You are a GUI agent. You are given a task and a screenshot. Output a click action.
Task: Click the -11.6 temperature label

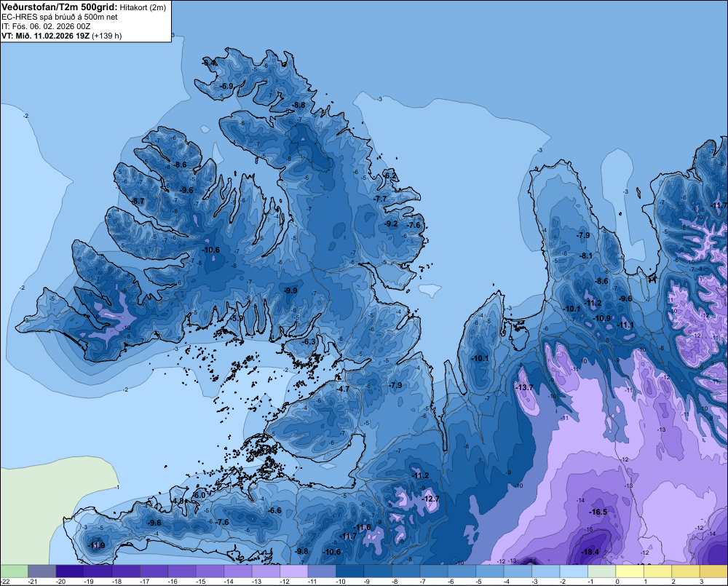coord(362,527)
